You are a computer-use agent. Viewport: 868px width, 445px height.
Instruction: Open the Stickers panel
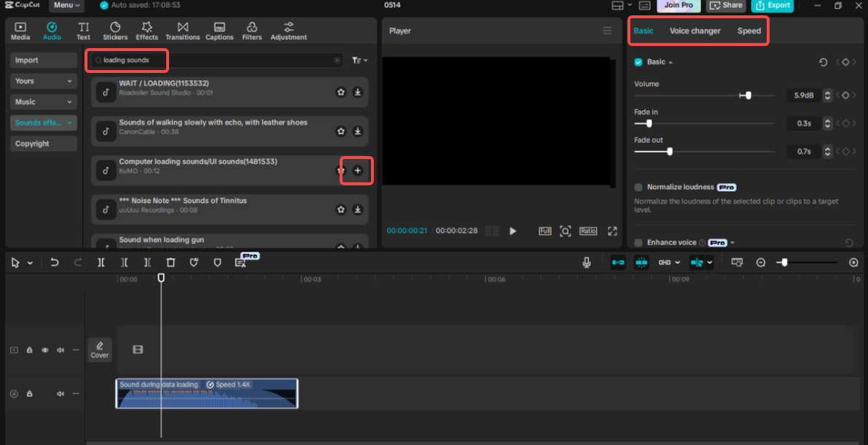tap(114, 30)
